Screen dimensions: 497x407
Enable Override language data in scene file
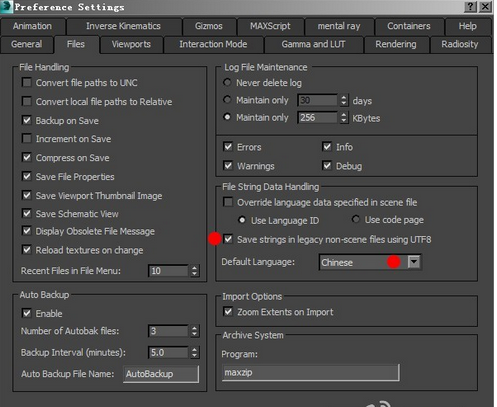228,202
